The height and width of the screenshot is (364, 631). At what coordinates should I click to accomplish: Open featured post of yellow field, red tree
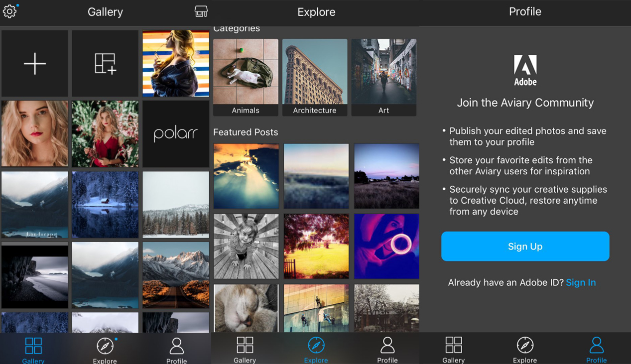tap(316, 246)
